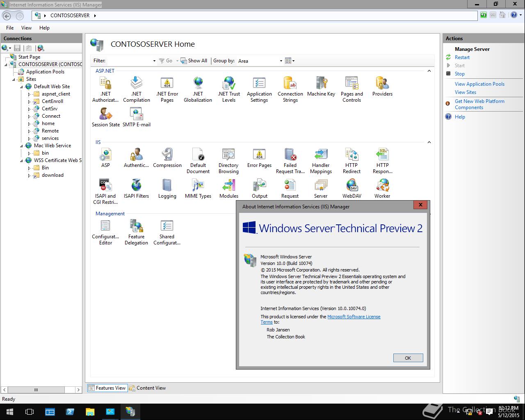Switch to Content View tab
This screenshot has height=420, width=525.
pos(147,388)
